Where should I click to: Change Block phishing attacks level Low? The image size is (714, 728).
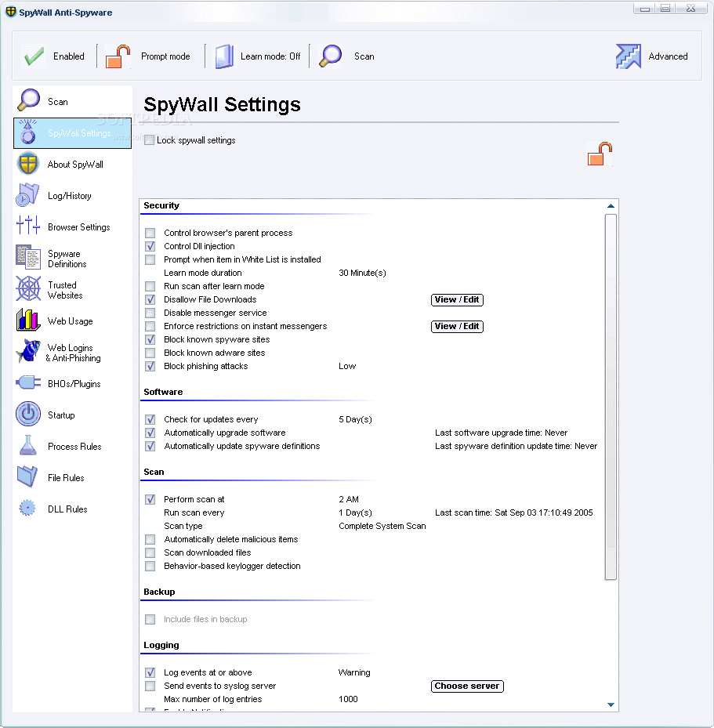(x=347, y=366)
